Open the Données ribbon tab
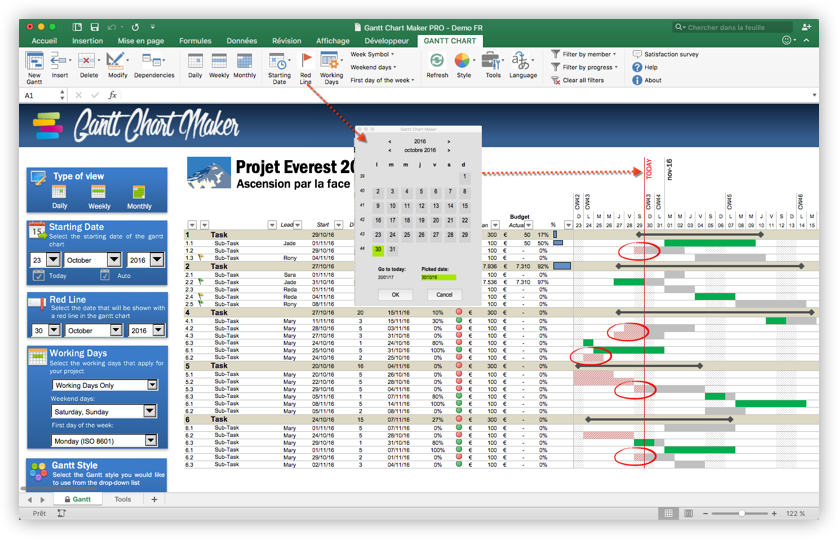 pos(242,41)
